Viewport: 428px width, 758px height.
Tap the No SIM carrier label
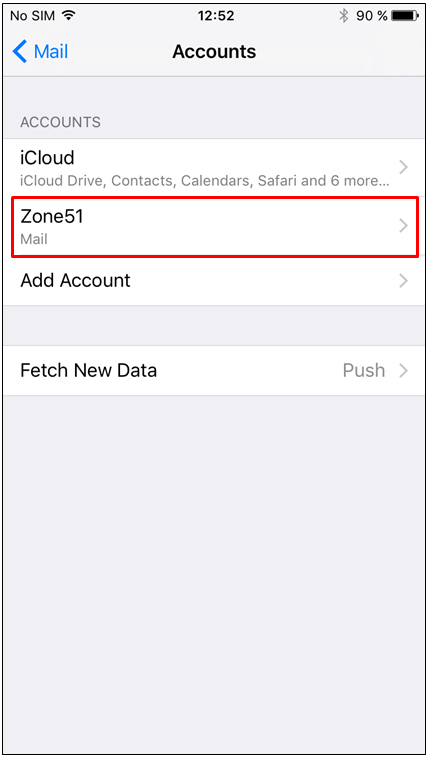33,15
